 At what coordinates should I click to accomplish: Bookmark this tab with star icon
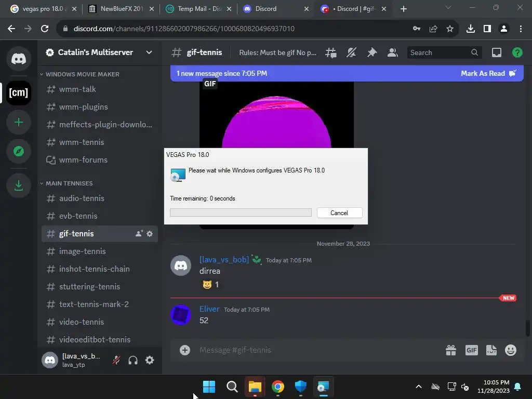click(x=450, y=29)
